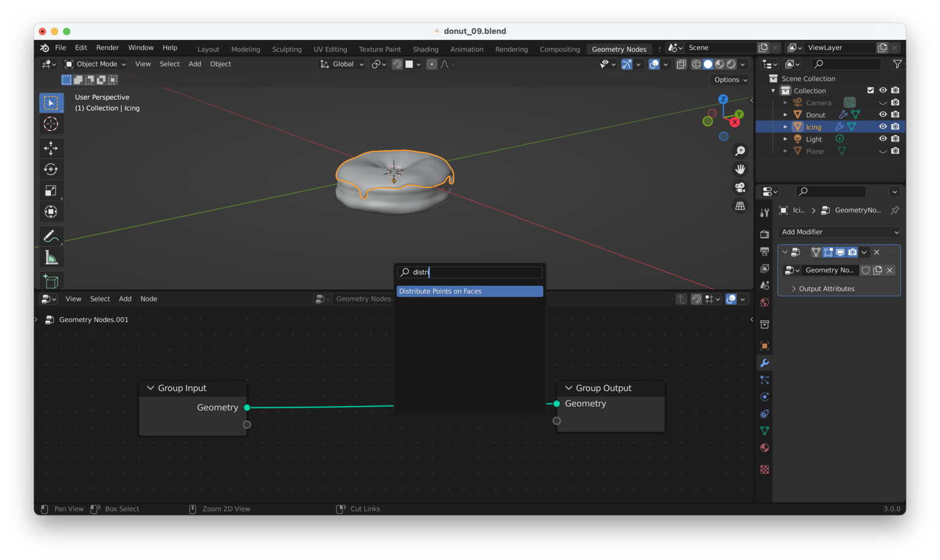This screenshot has width=940, height=560.
Task: Toggle visibility of the Donut object
Action: [x=882, y=114]
